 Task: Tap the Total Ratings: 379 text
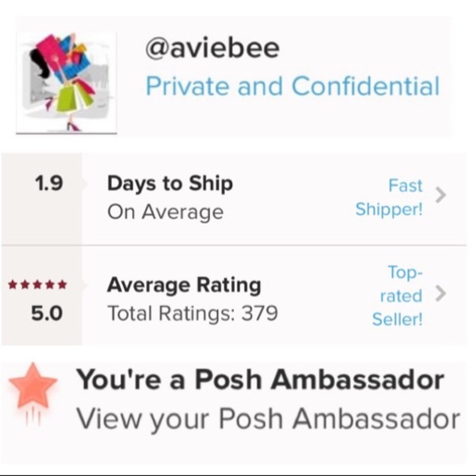[192, 313]
